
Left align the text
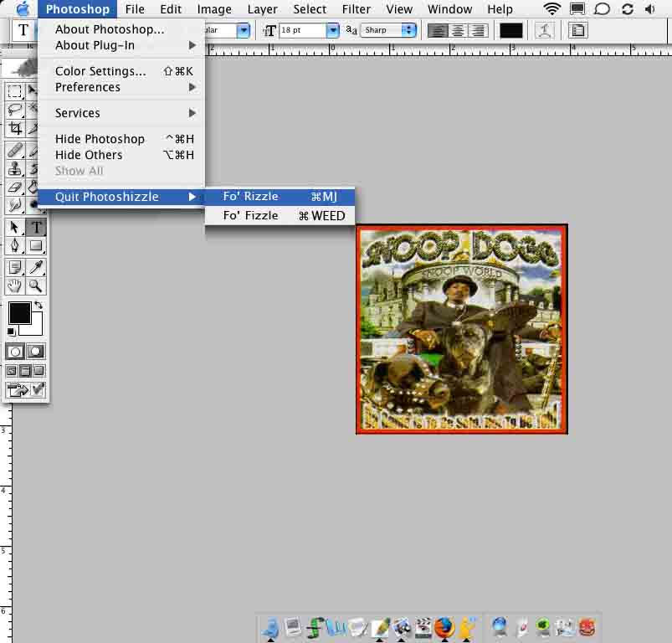(438, 30)
